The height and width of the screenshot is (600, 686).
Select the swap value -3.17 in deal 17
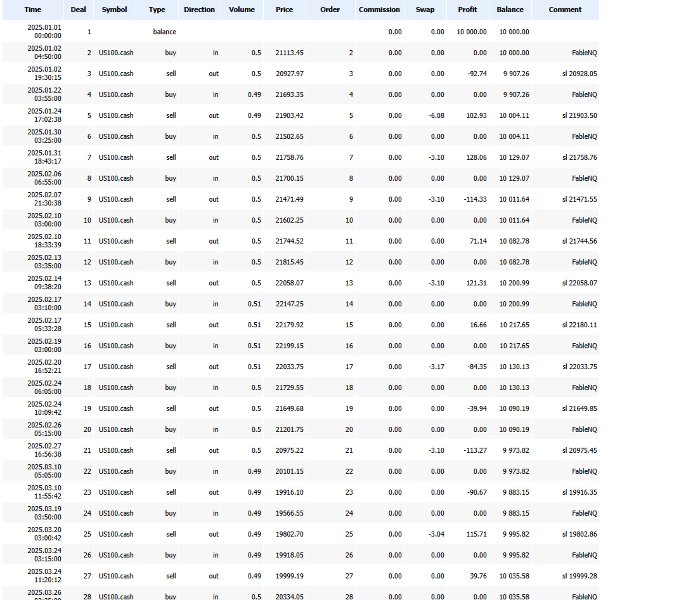pyautogui.click(x=437, y=367)
